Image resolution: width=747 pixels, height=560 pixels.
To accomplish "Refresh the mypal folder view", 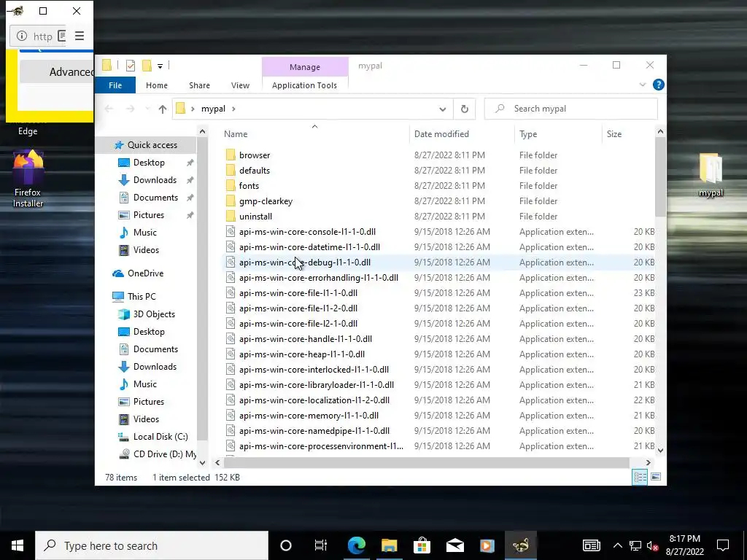I will [465, 109].
